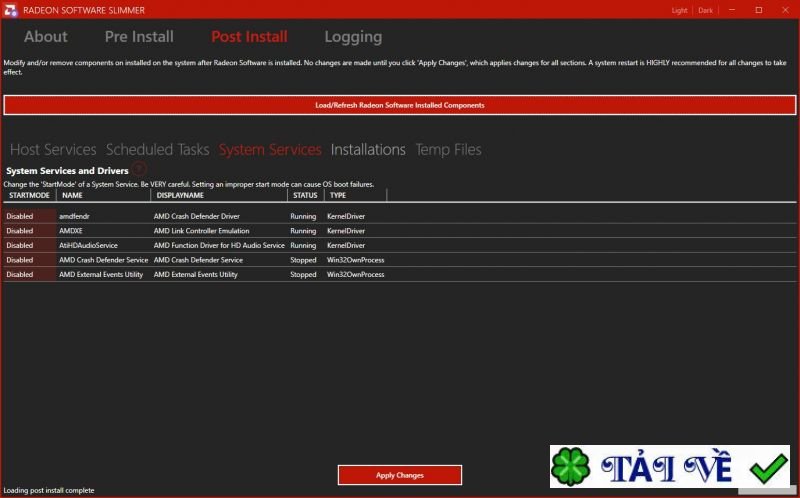Screen dimensions: 800x498
Task: Minimize the Radeon Software Slimmer window
Action: click(x=732, y=10)
